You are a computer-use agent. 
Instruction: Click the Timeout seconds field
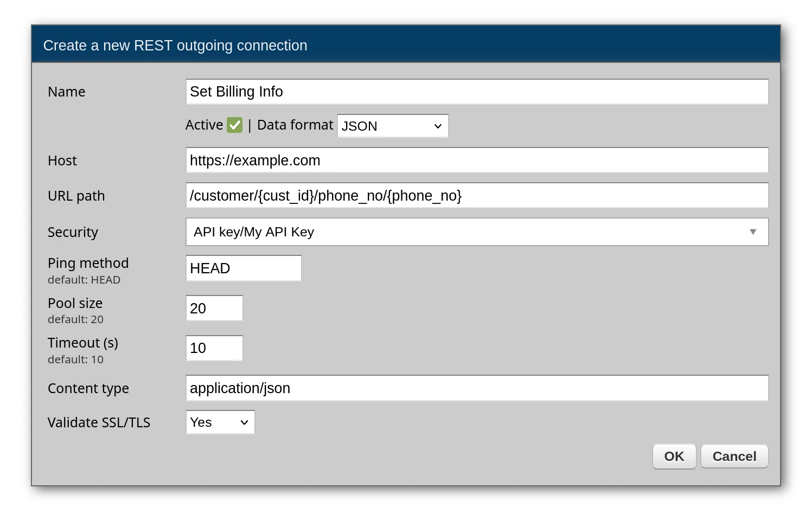pos(214,348)
